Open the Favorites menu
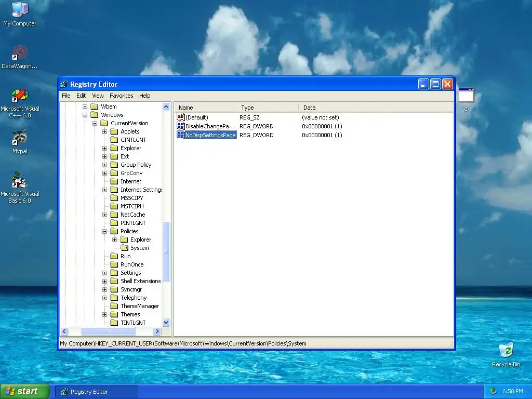Viewport: 532px width, 399px height. 121,96
